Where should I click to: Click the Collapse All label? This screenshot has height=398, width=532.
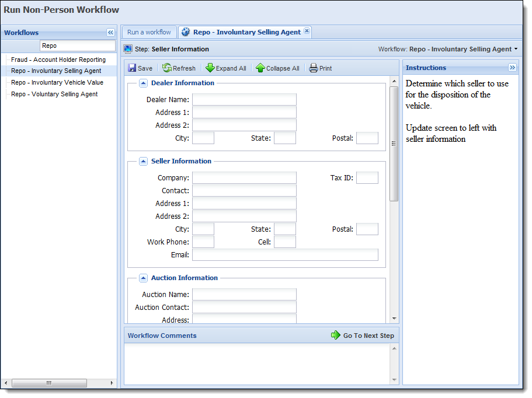coord(283,68)
